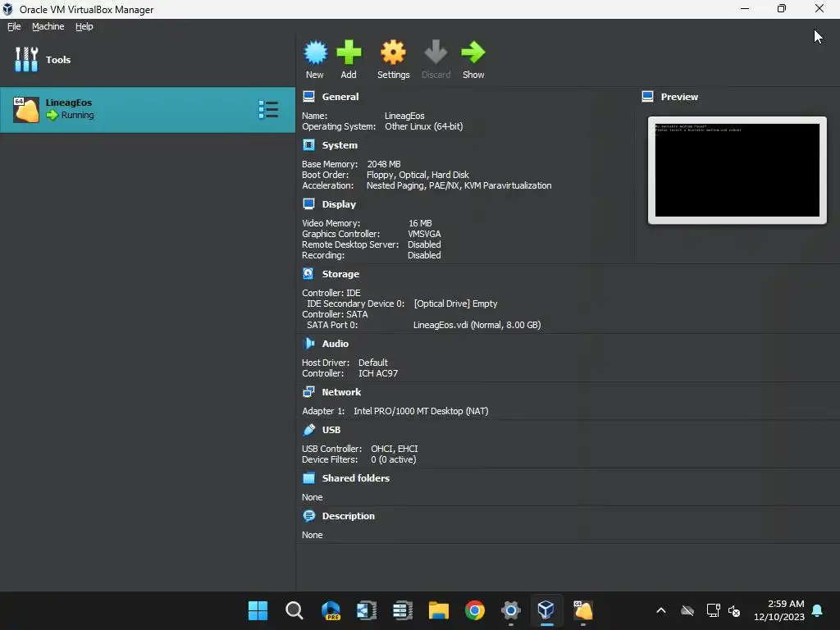Open the Machine menu
Viewport: 840px width, 630px height.
[48, 26]
